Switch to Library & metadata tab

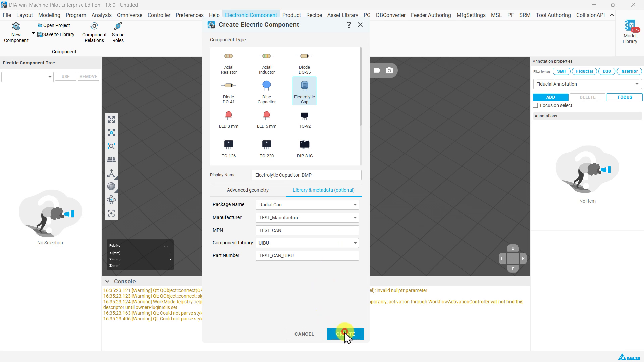tap(324, 190)
